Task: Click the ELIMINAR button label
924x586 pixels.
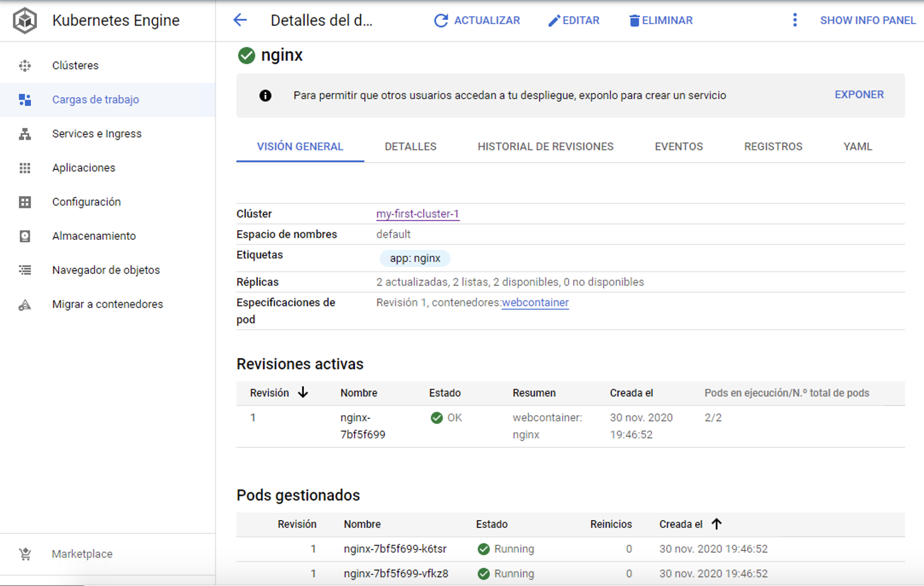Action: pyautogui.click(x=667, y=20)
